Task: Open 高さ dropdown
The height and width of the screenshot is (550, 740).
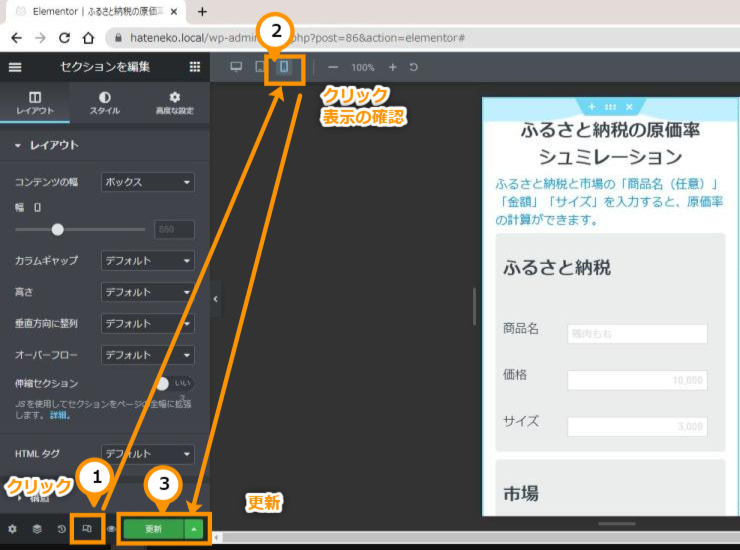Action: tap(148, 292)
